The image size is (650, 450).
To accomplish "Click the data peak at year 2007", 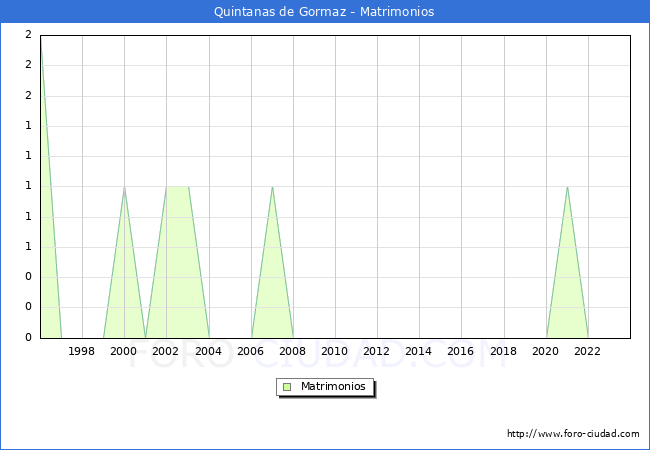I will pyautogui.click(x=272, y=187).
